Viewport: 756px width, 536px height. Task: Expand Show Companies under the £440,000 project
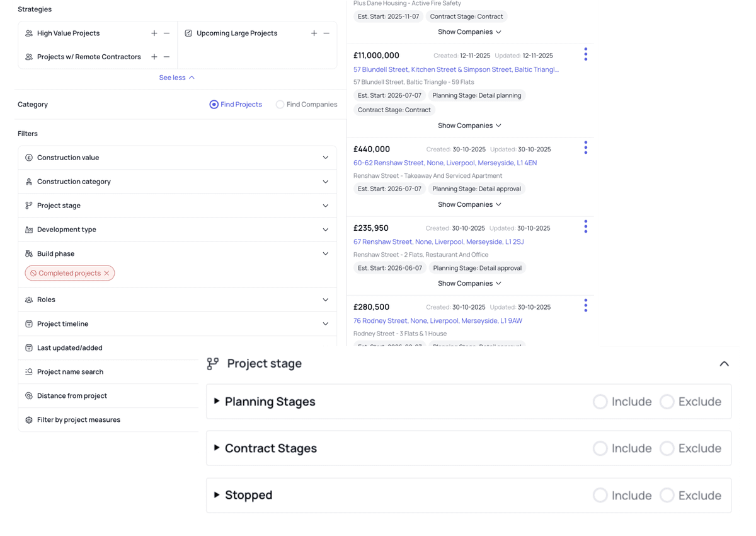[469, 204]
